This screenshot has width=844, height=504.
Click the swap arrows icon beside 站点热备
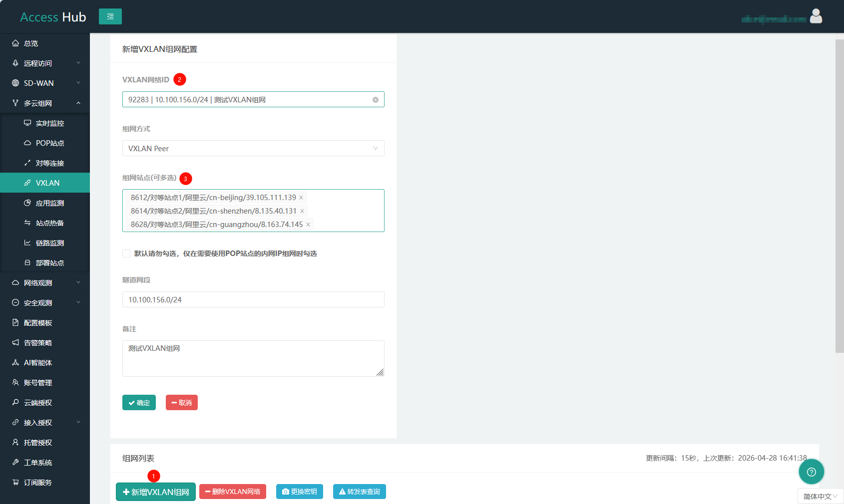pyautogui.click(x=27, y=223)
